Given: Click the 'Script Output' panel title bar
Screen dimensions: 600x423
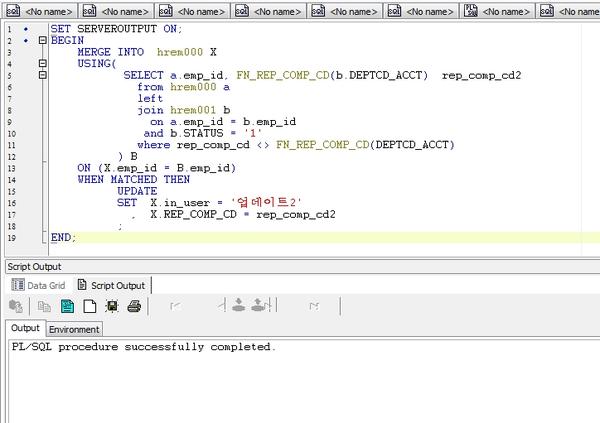Looking at the screenshot, I should (302, 267).
